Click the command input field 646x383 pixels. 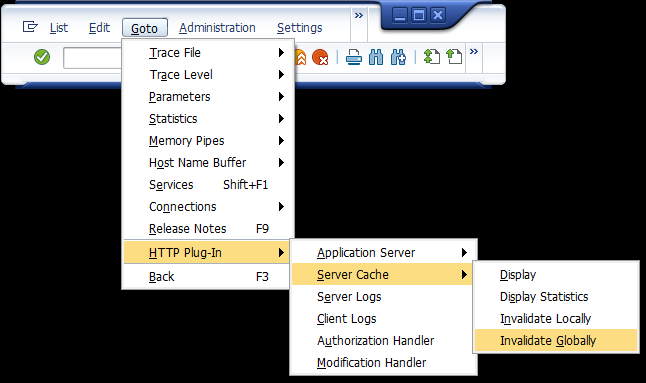(93, 57)
